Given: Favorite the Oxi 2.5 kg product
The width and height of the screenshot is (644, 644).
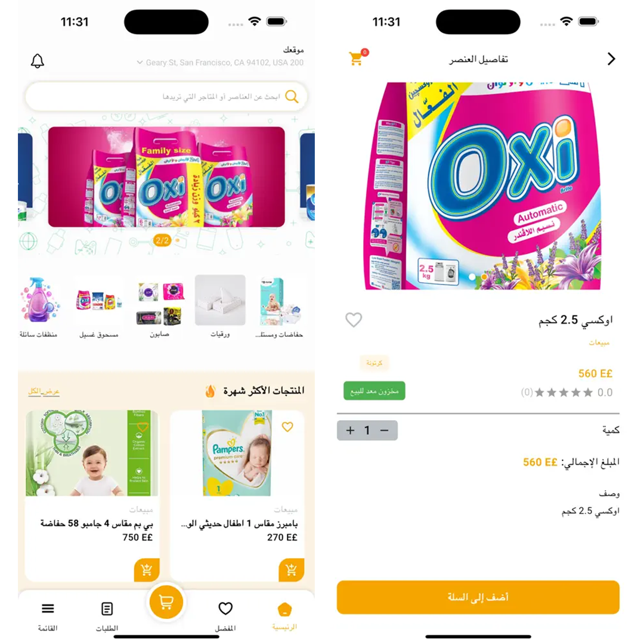Looking at the screenshot, I should click(354, 320).
